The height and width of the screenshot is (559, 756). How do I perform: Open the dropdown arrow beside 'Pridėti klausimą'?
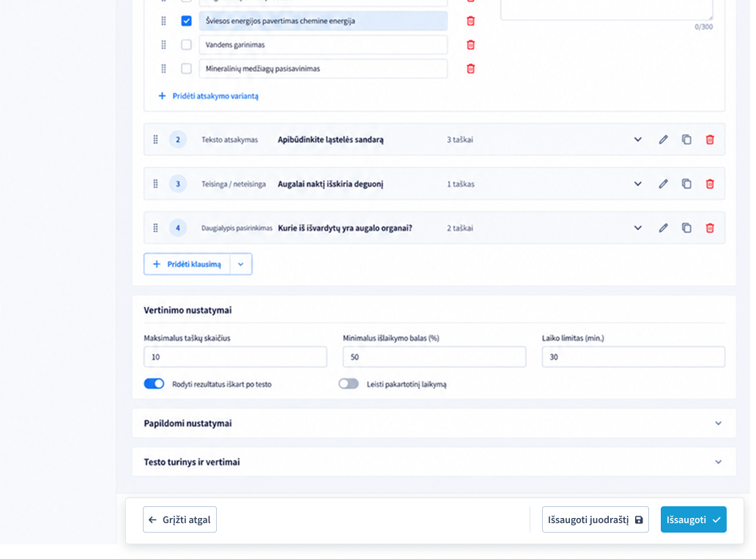coord(241,264)
